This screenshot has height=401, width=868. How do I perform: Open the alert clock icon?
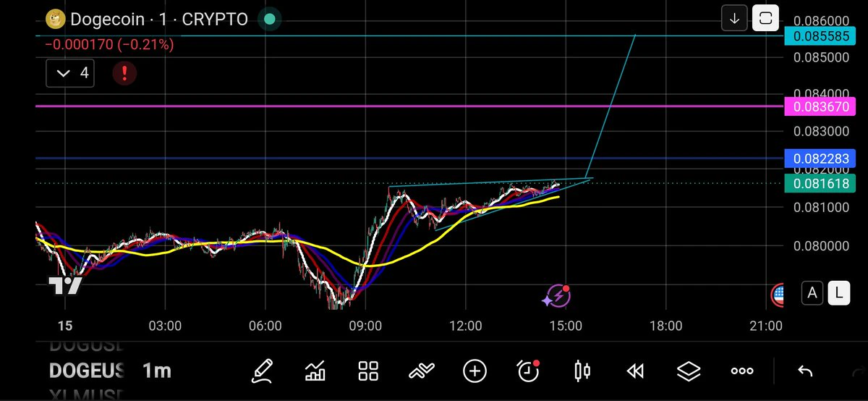pos(529,371)
